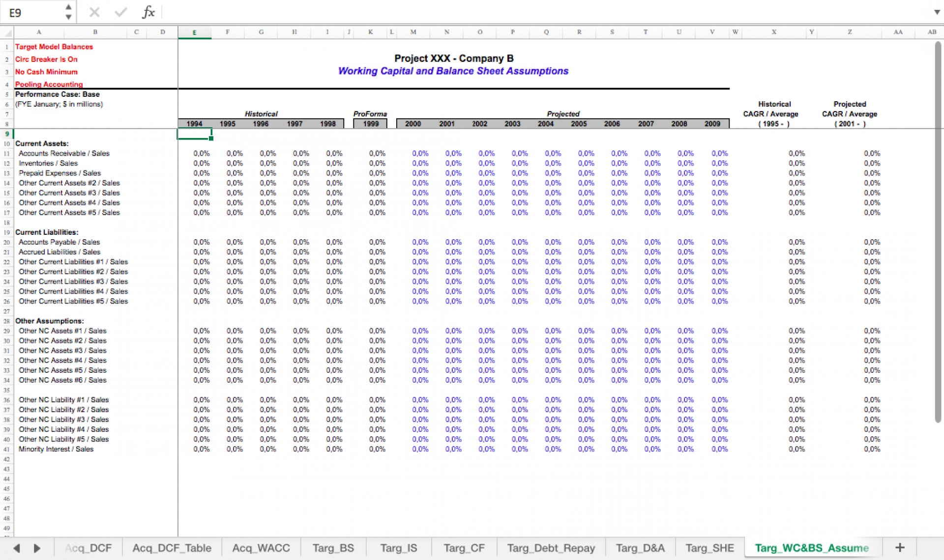This screenshot has width=944, height=560.
Task: Open the Name Box stepper arrows
Action: (68, 12)
